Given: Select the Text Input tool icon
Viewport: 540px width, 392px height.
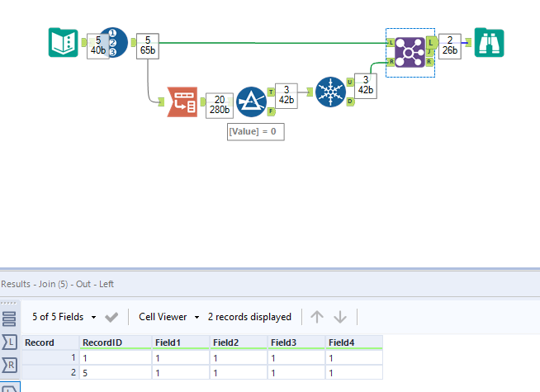Looking at the screenshot, I should (x=64, y=42).
